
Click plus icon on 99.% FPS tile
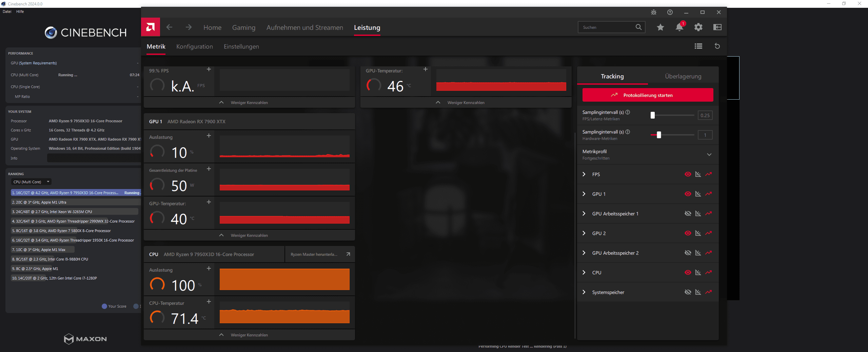coord(209,69)
